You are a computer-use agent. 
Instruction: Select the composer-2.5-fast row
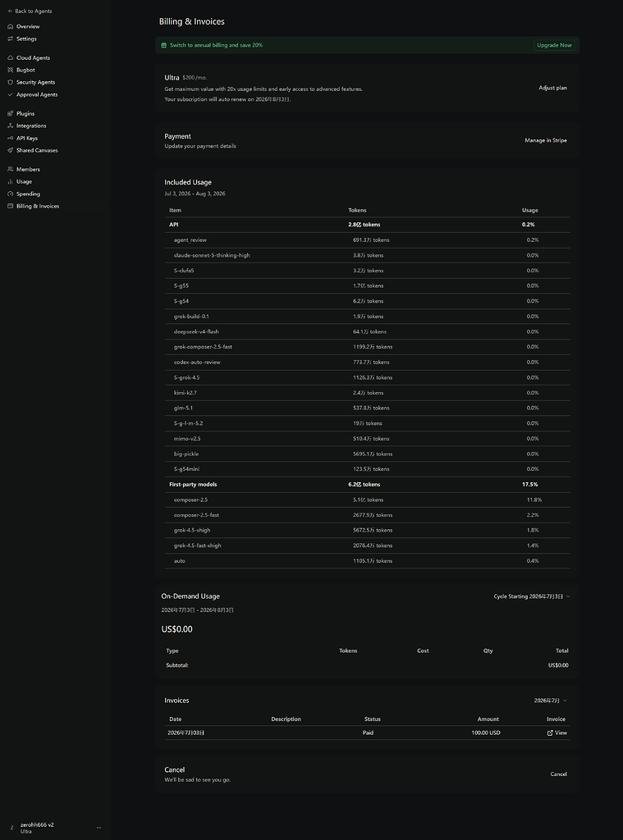pyautogui.click(x=367, y=515)
